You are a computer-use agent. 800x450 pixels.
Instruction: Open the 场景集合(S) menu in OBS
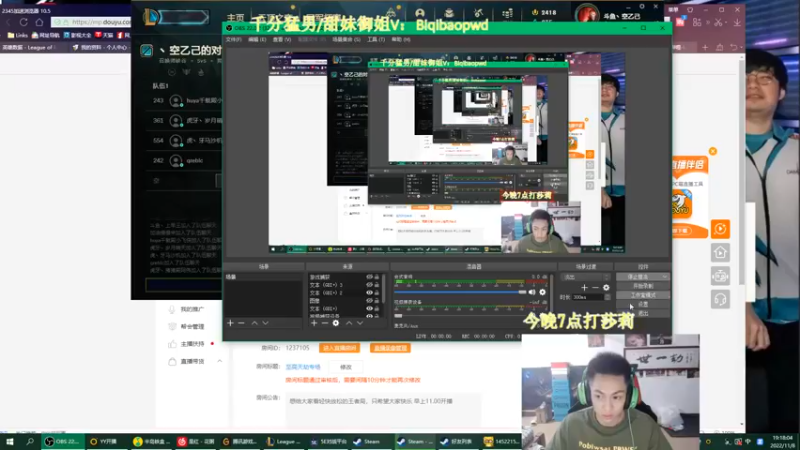click(x=346, y=40)
